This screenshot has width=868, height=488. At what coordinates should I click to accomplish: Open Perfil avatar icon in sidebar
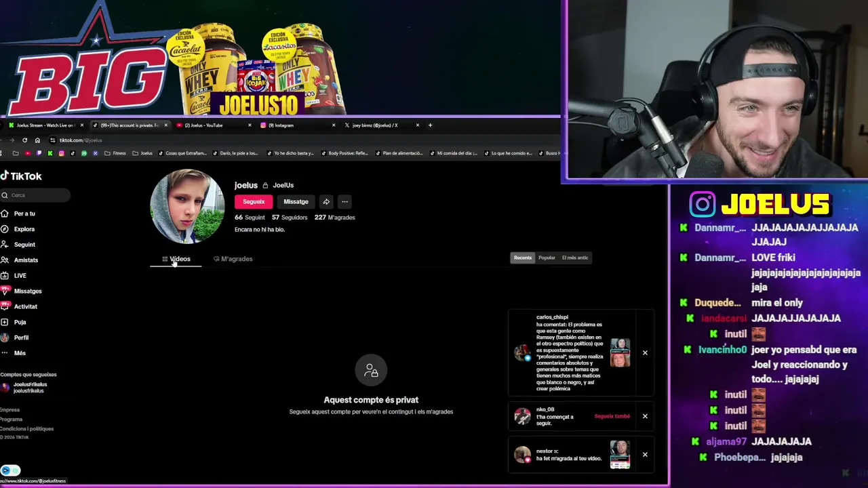(x=5, y=338)
